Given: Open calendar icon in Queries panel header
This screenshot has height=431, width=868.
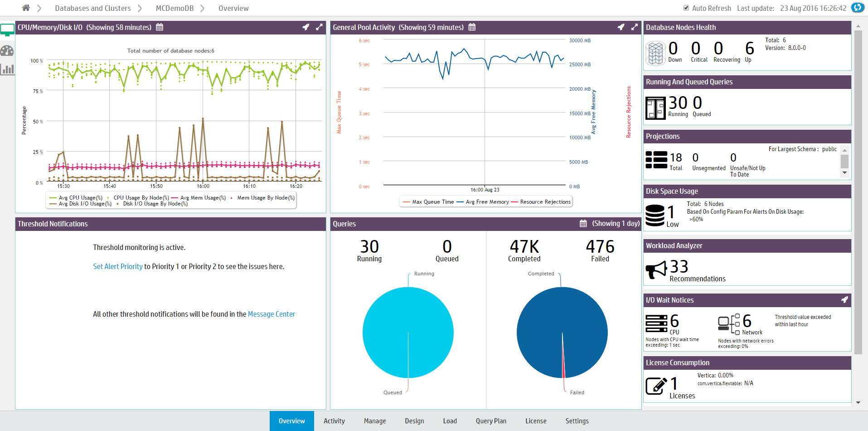Looking at the screenshot, I should click(x=583, y=224).
